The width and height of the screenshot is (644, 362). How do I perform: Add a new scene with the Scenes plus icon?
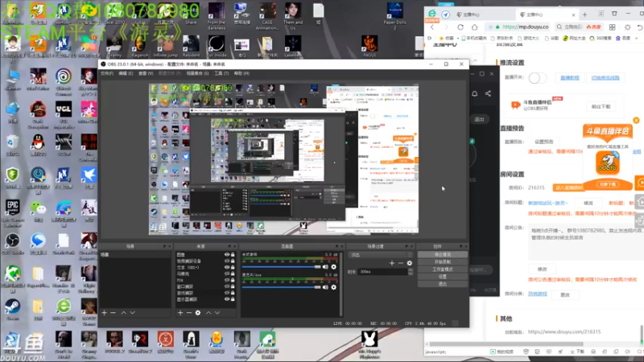click(105, 313)
